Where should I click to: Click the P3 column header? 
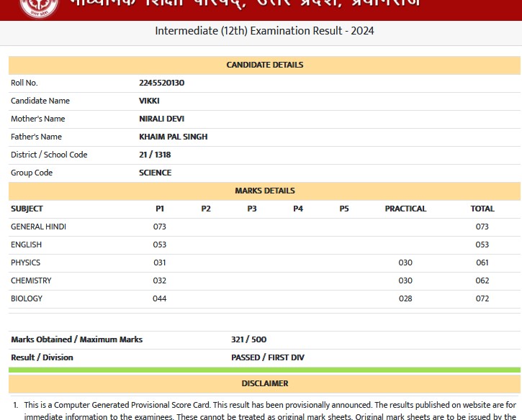(252, 209)
